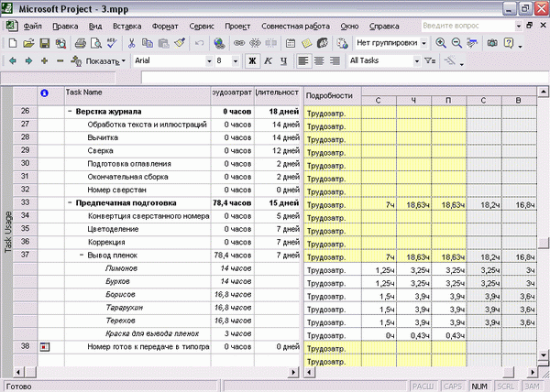This screenshot has width=550, height=392.
Task: Open Сервис menu
Action: [x=202, y=27]
